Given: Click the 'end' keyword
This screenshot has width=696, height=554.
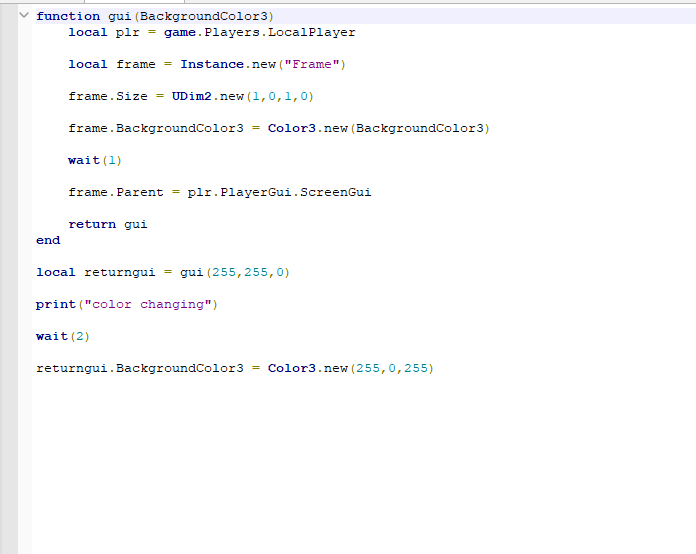Looking at the screenshot, I should pyautogui.click(x=48, y=240).
